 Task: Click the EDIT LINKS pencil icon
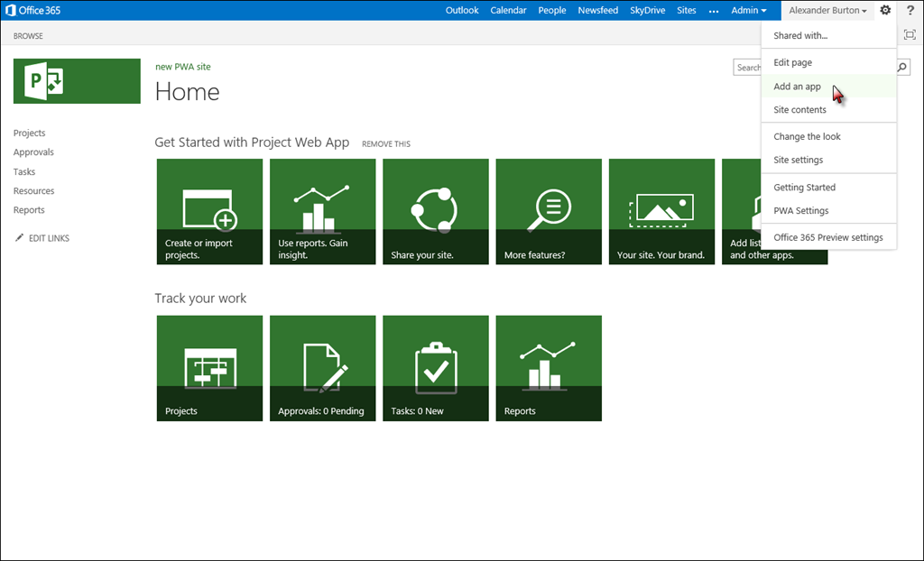[20, 237]
